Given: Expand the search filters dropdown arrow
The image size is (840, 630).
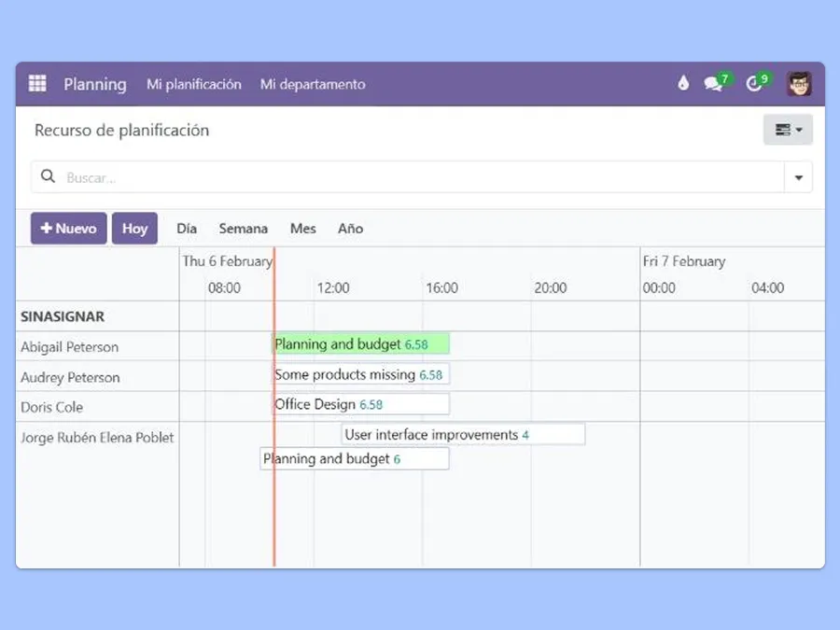Looking at the screenshot, I should click(799, 176).
